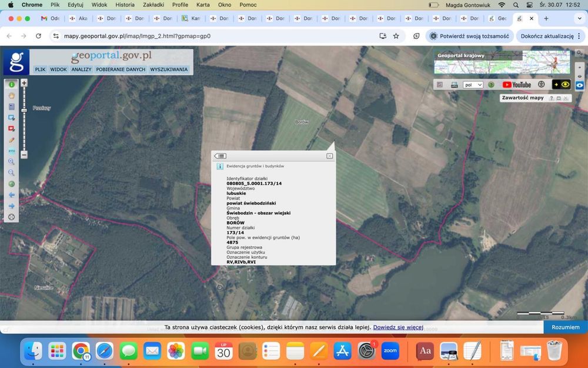This screenshot has width=588, height=368.
Task: Toggle high-contrast yellow eye mode
Action: coord(561,85)
